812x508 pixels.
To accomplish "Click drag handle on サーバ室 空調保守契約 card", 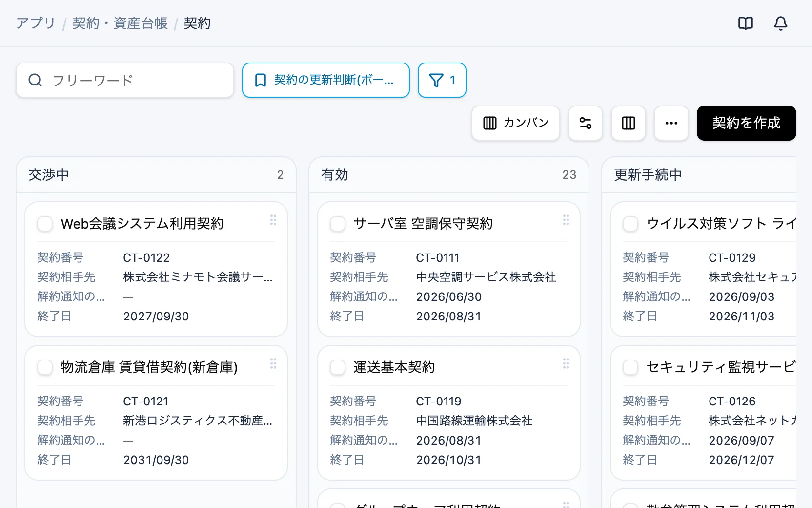I will click(x=566, y=220).
